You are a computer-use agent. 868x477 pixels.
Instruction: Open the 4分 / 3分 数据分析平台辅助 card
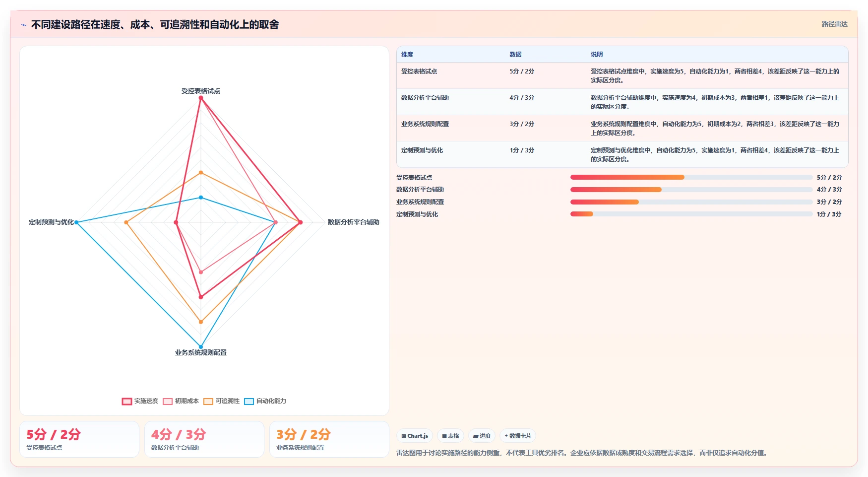click(x=204, y=439)
